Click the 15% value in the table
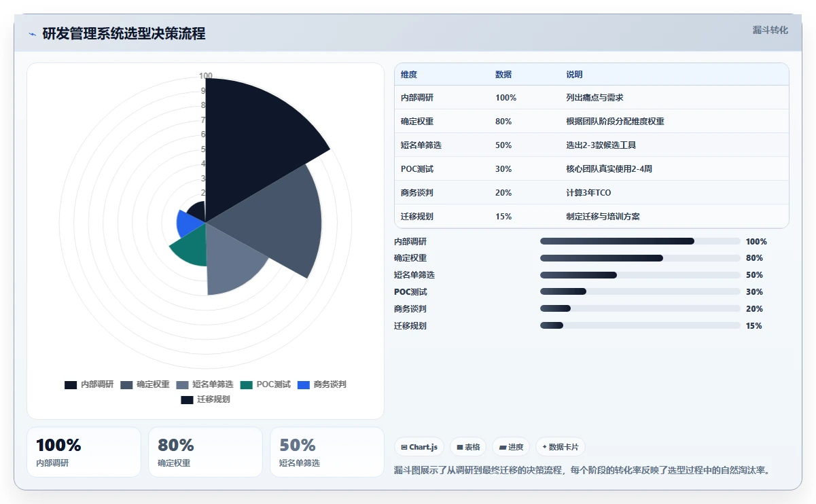The height and width of the screenshot is (504, 816). pyautogui.click(x=503, y=217)
